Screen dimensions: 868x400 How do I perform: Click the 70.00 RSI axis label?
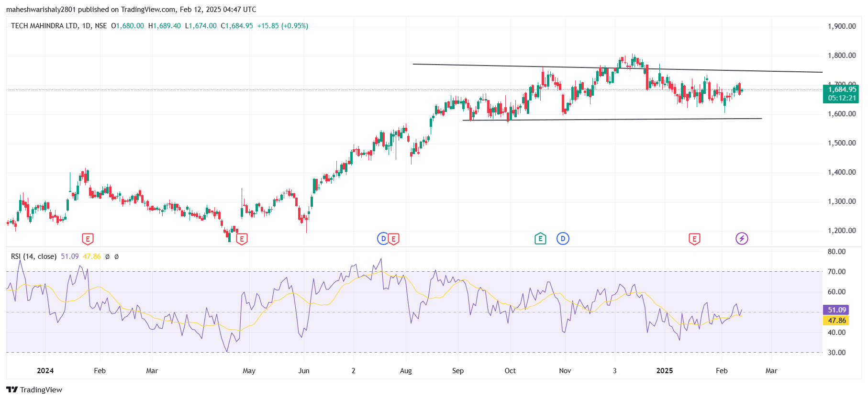coord(837,272)
